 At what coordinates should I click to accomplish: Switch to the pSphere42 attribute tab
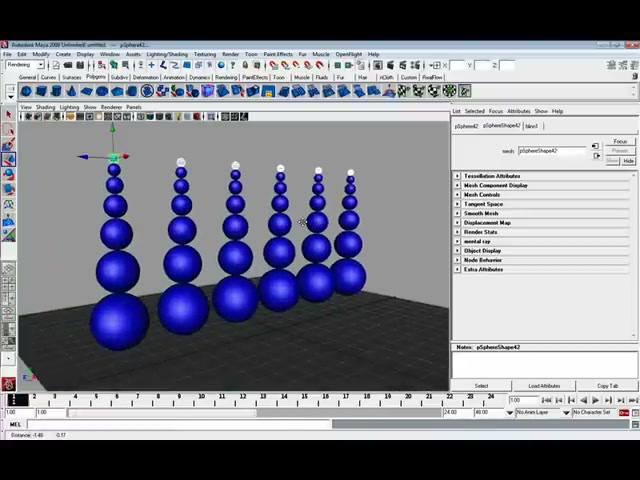tap(467, 126)
